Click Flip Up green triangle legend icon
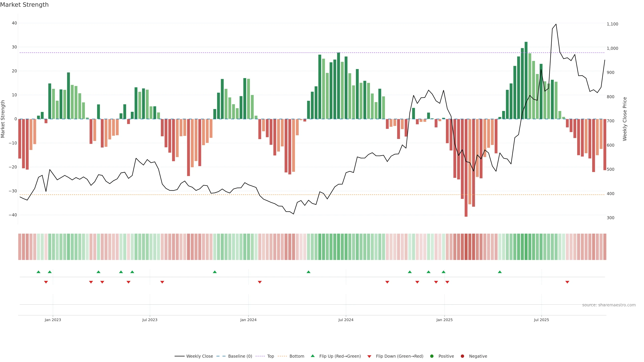 click(312, 356)
